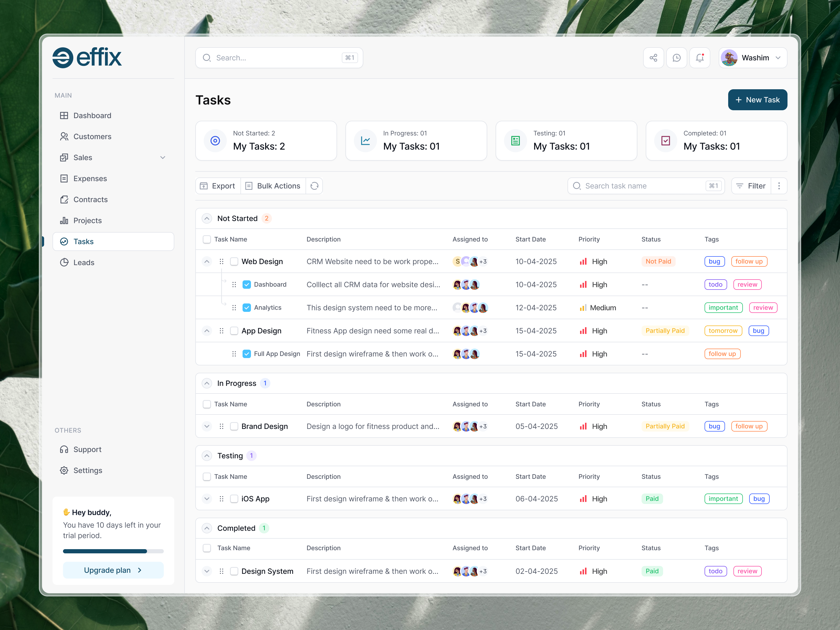
Task: Click the refresh icon beside Bulk Actions
Action: pyautogui.click(x=314, y=186)
